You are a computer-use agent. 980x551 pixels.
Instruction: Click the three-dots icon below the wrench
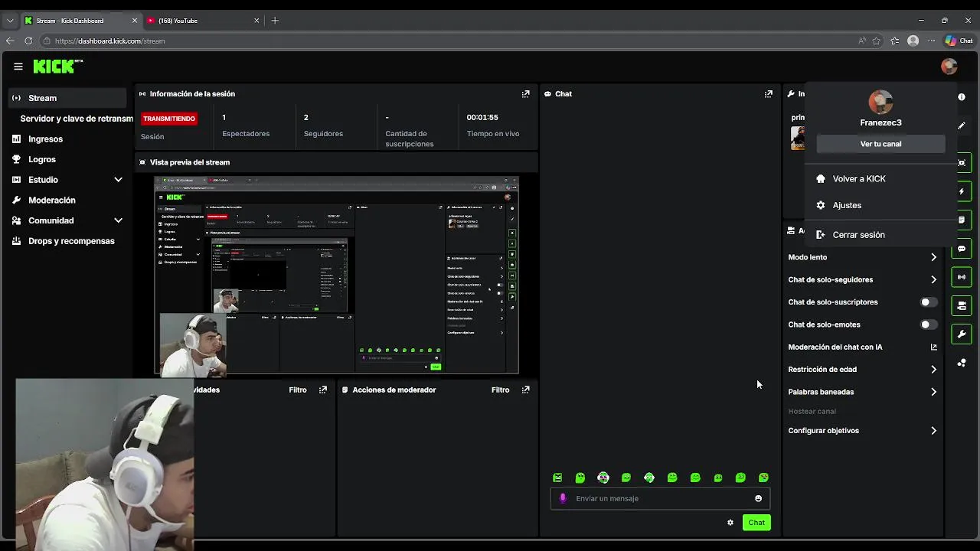pyautogui.click(x=962, y=363)
